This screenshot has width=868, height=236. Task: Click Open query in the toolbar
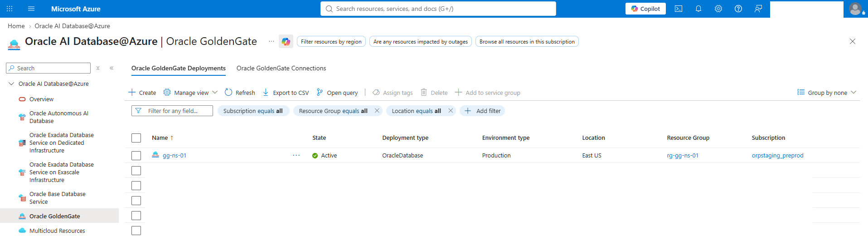(337, 93)
